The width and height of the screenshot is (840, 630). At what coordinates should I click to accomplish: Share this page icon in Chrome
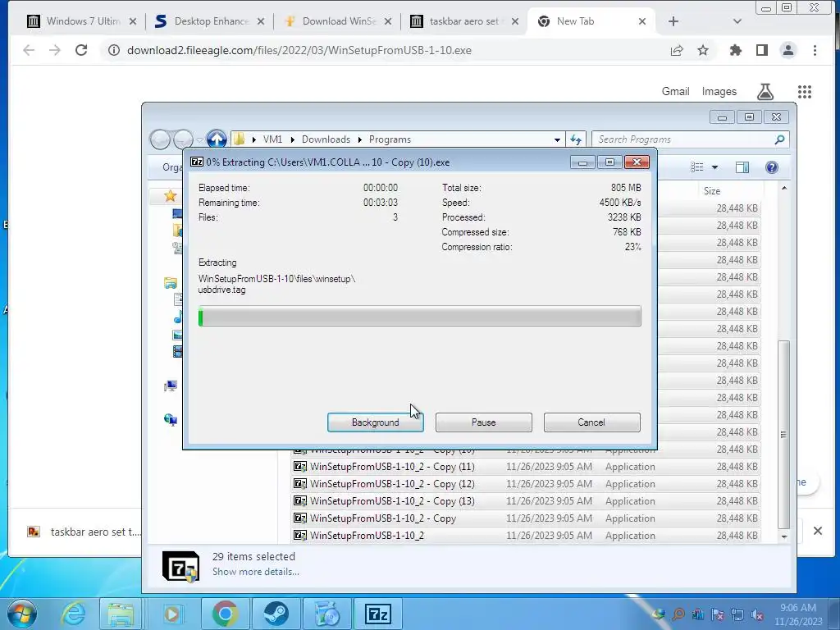pos(677,50)
